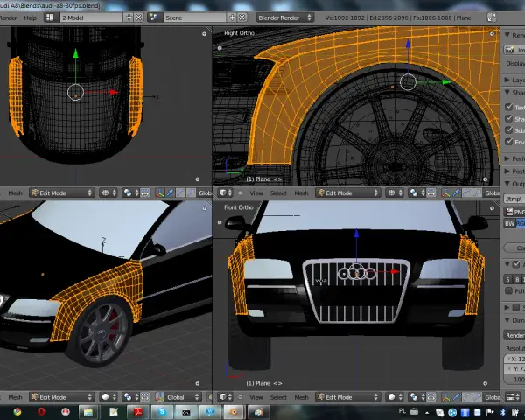Open View menu in Right Ortho header
This screenshot has width=525, height=420.
point(256,192)
